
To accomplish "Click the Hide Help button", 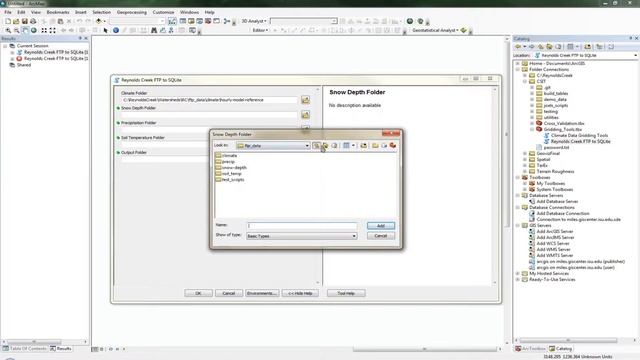I will [x=300, y=293].
